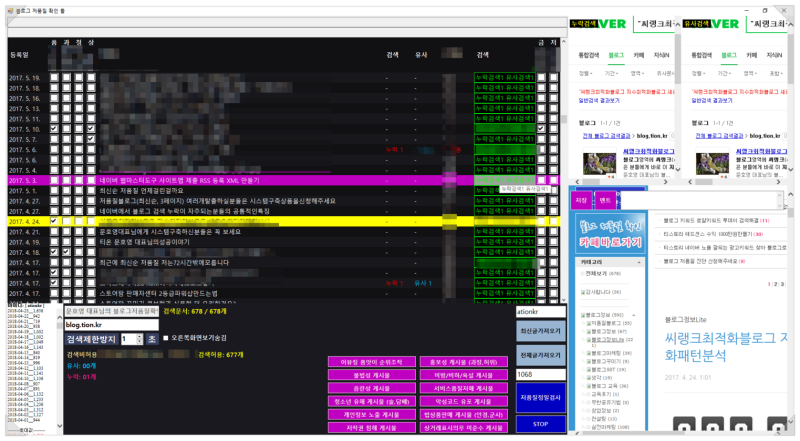800x441 pixels.
Task: Tick leftmost checkbox in 2017. 4. 21. row
Action: point(54,232)
